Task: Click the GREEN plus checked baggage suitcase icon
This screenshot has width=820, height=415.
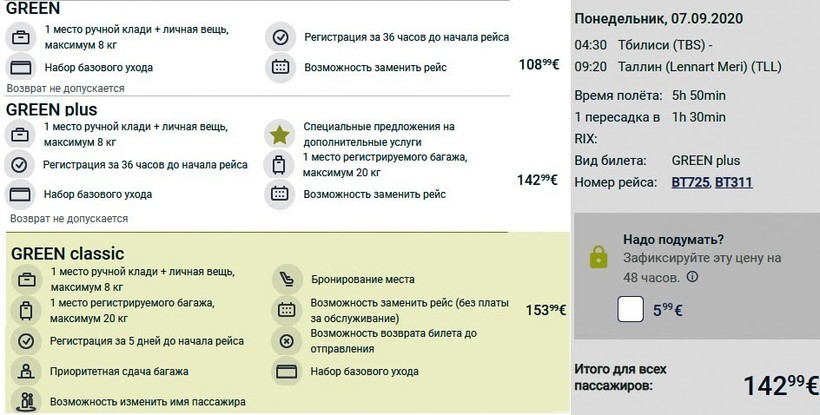Action: coord(279,165)
